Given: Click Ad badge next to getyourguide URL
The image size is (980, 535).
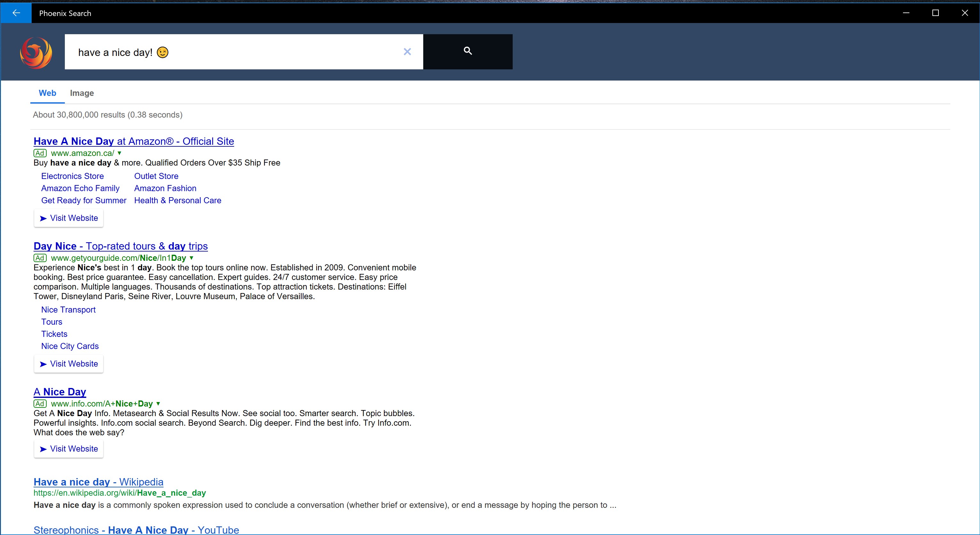Looking at the screenshot, I should tap(40, 258).
